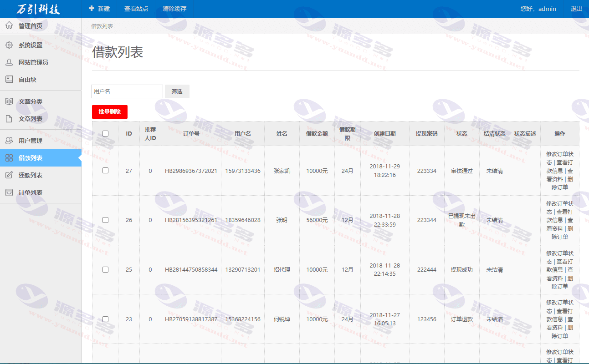This screenshot has width=589, height=364.
Task: Mark the checkbox for order ID 23
Action: (x=105, y=319)
